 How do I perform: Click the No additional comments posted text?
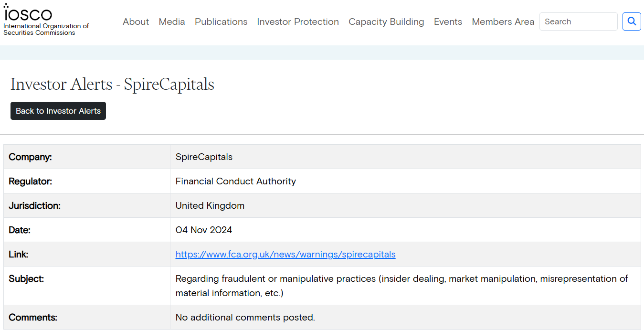click(245, 318)
